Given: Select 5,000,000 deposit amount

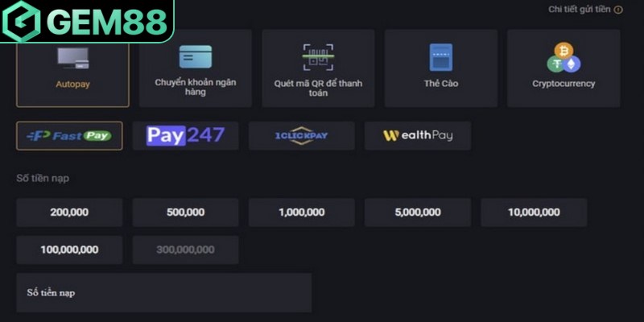Looking at the screenshot, I should pyautogui.click(x=417, y=213).
